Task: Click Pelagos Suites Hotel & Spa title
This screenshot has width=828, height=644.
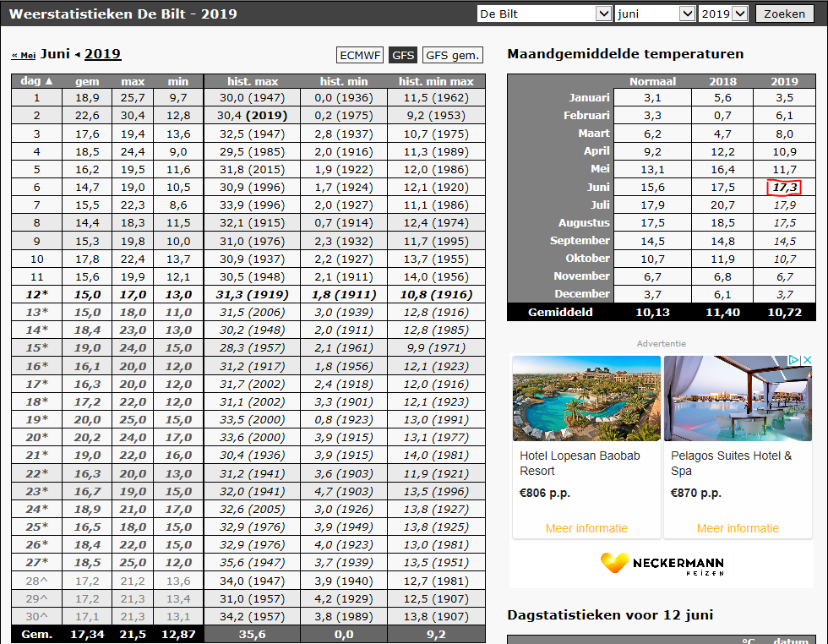Action: (731, 463)
